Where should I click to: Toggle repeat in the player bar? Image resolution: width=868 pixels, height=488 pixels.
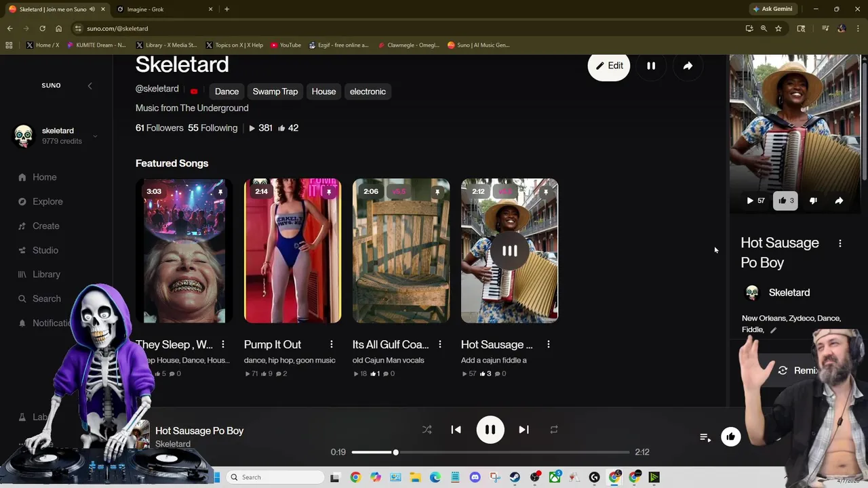pyautogui.click(x=554, y=430)
